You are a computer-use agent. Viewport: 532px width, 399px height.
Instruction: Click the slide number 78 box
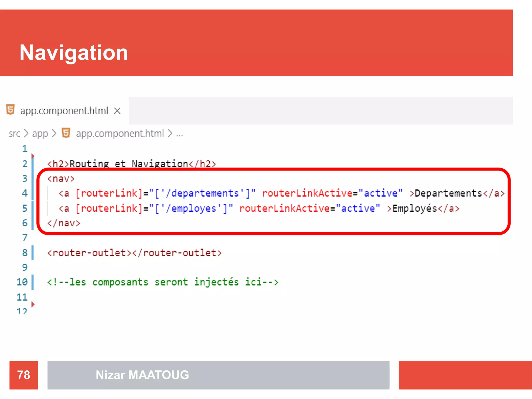(24, 375)
